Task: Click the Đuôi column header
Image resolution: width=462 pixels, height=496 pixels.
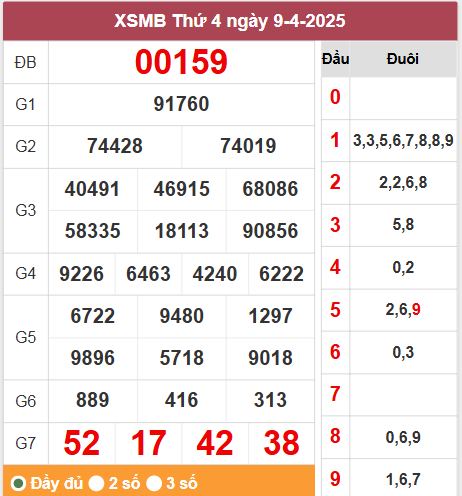Action: 403,59
